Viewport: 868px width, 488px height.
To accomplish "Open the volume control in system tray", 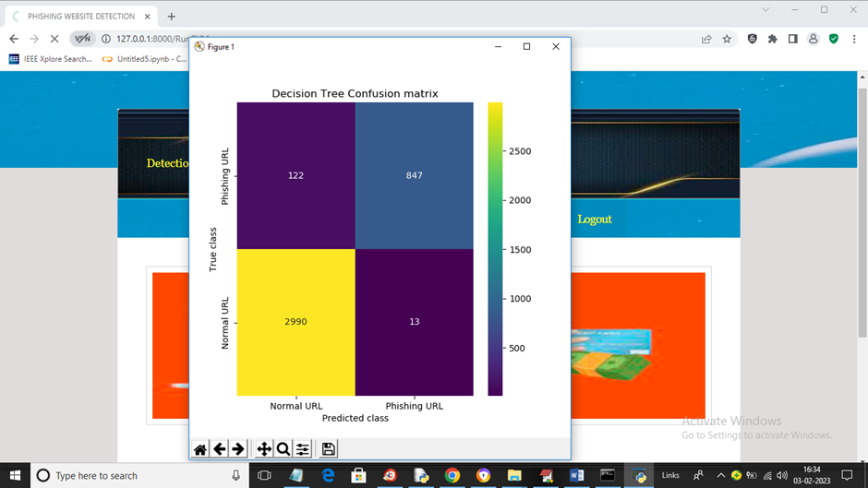I will (781, 475).
